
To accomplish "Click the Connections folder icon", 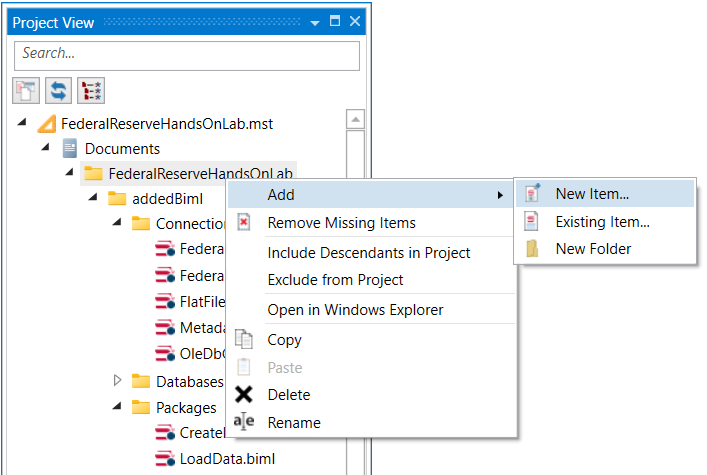I will click(x=141, y=223).
